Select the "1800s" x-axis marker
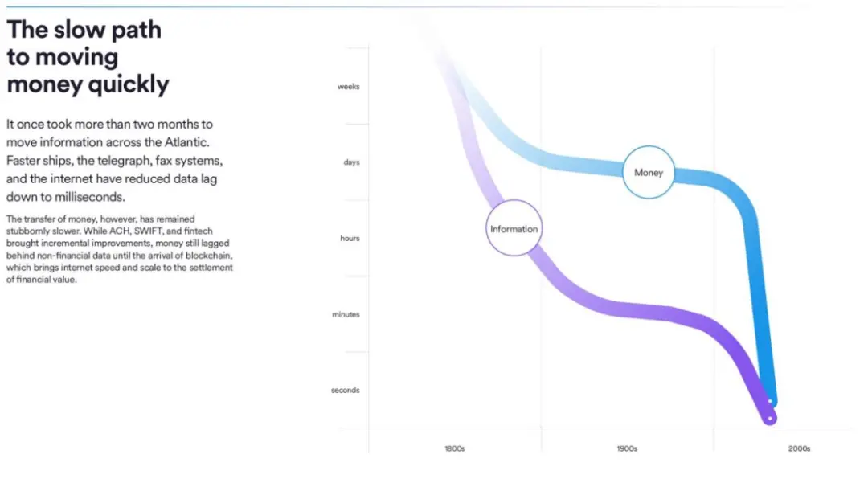Viewport: 868px width, 483px height. coord(454,448)
